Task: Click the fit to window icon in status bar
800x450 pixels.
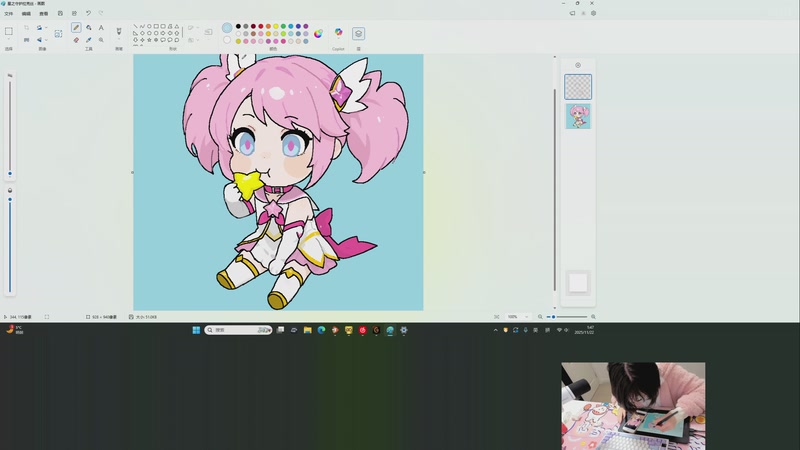Action: (496, 317)
